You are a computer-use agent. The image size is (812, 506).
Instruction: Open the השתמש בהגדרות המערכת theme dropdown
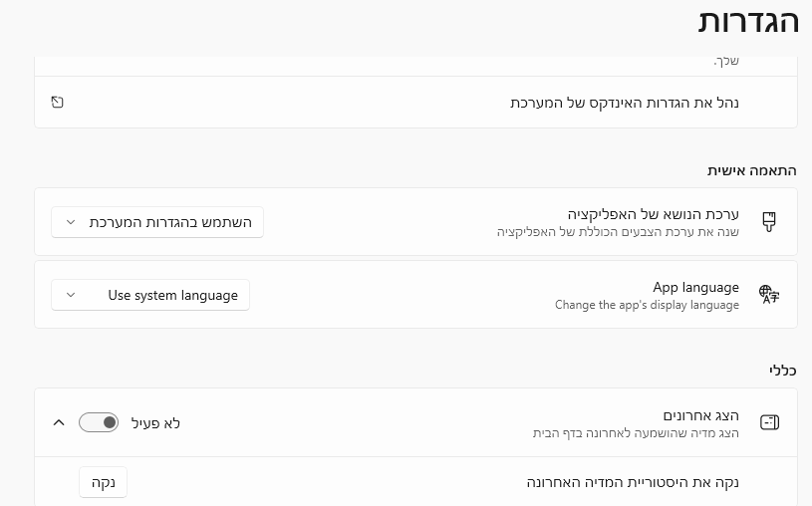[157, 222]
